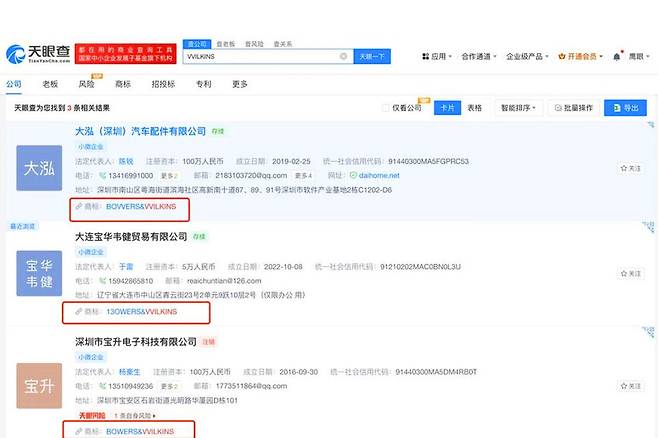Open legal representative 杨寨生 profile

pyautogui.click(x=130, y=372)
